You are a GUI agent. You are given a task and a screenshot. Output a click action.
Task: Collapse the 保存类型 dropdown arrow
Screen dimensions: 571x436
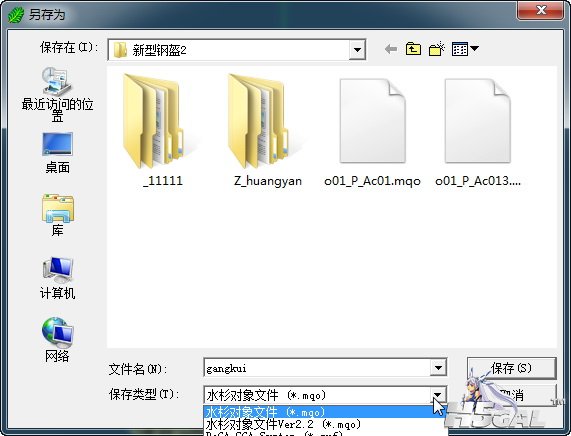click(437, 395)
